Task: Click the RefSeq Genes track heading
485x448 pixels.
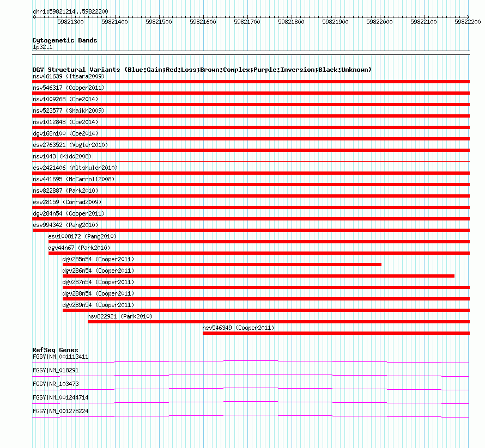Action: 56,350
